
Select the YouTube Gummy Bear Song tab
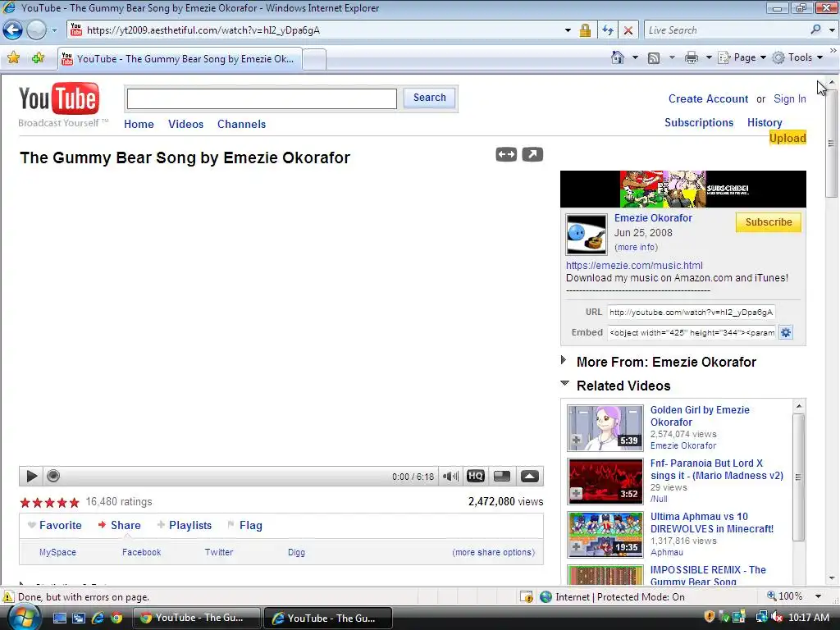pos(180,59)
